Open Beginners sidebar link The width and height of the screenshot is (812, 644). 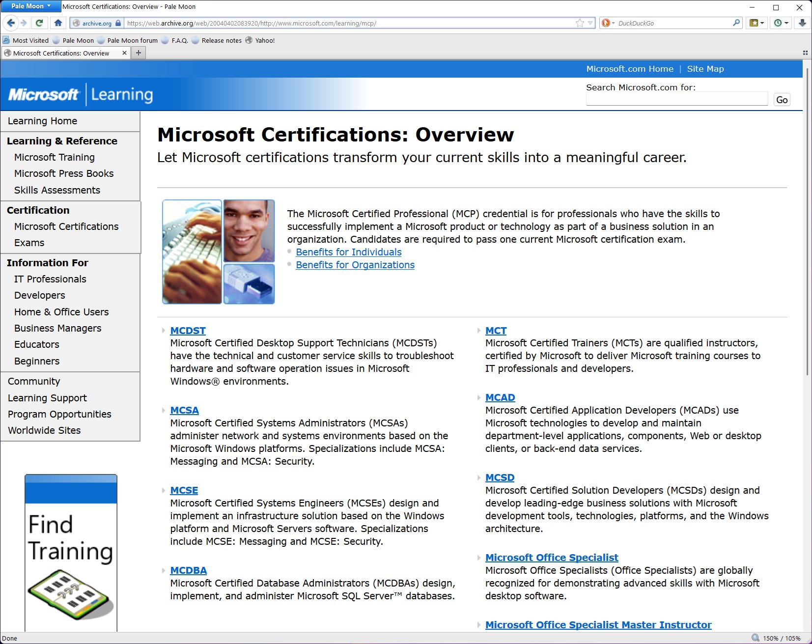pyautogui.click(x=37, y=361)
